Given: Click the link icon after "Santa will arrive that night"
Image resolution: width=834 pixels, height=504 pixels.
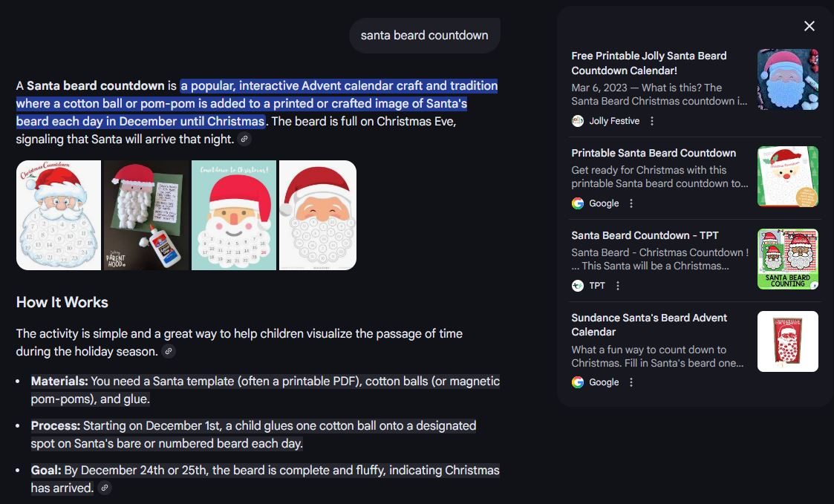Looking at the screenshot, I should tap(244, 139).
